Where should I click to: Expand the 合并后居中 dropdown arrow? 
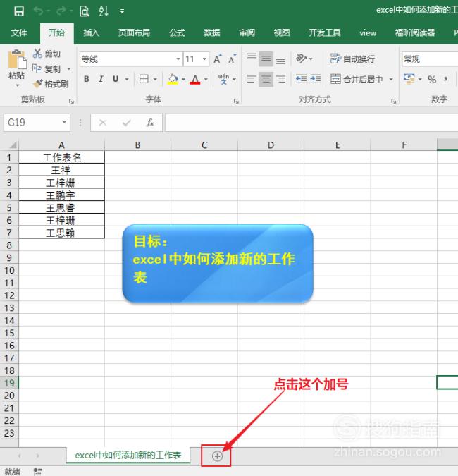tap(391, 79)
